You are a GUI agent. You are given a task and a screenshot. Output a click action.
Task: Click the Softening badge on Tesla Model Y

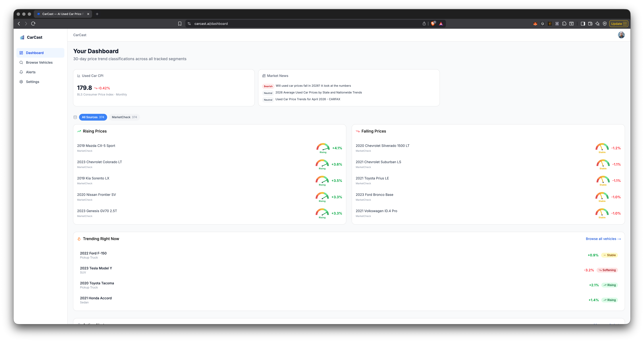(607, 270)
